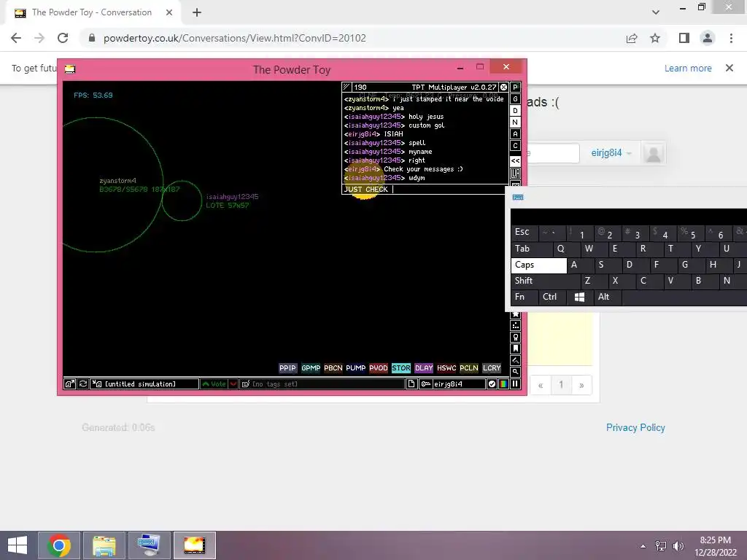The height and width of the screenshot is (560, 747).
Task: Close the TPT Multiplayer chat window
Action: [503, 87]
